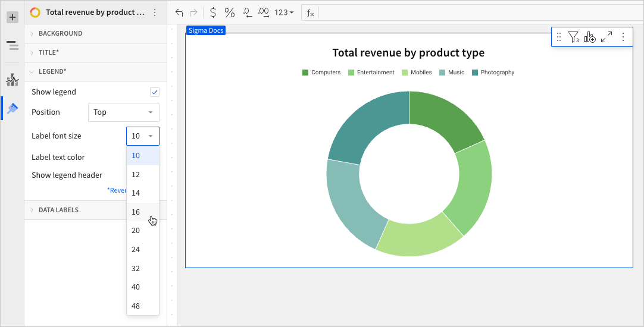The image size is (644, 327).
Task: Open the format paintbrush sidebar icon
Action: [x=12, y=108]
